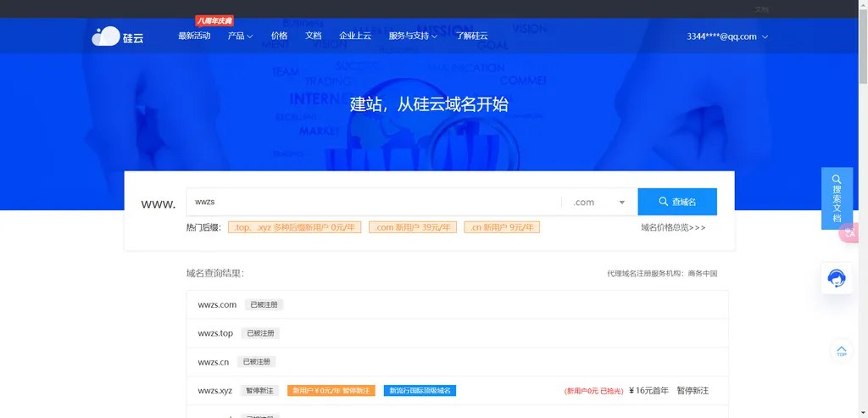
Task: Click the blue 新流行国际顶级域名 badge
Action: coord(420,391)
